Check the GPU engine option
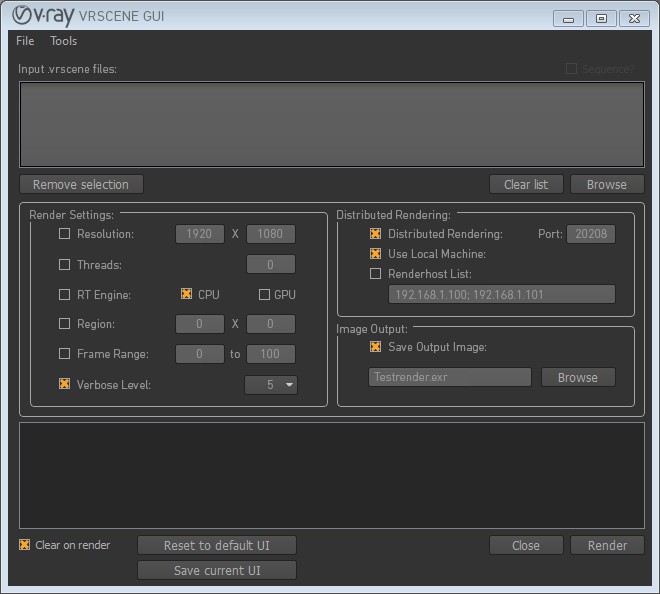Screen dimensions: 660x594 pyautogui.click(x=264, y=294)
